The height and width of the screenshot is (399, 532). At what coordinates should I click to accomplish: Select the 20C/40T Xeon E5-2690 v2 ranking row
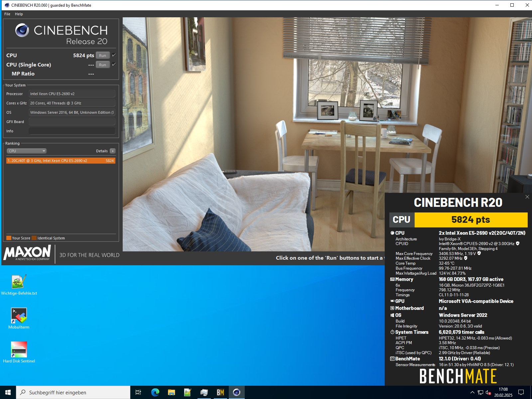tap(61, 161)
